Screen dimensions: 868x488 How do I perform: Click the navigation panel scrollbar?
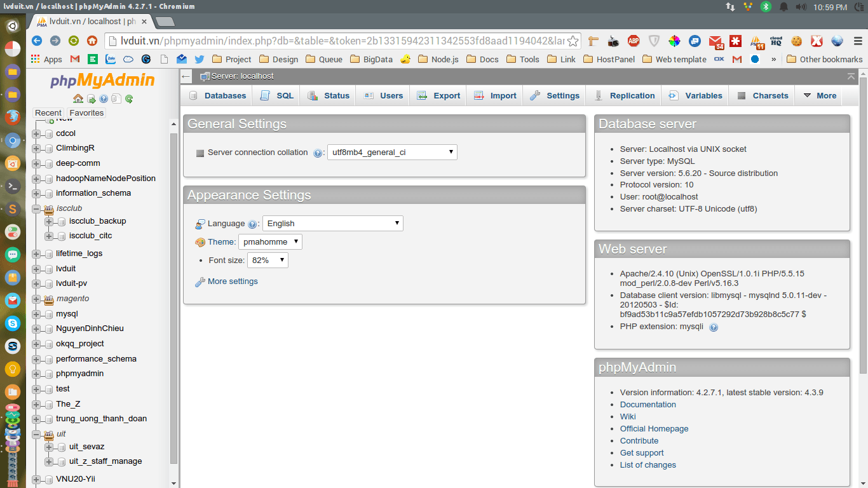click(173, 254)
